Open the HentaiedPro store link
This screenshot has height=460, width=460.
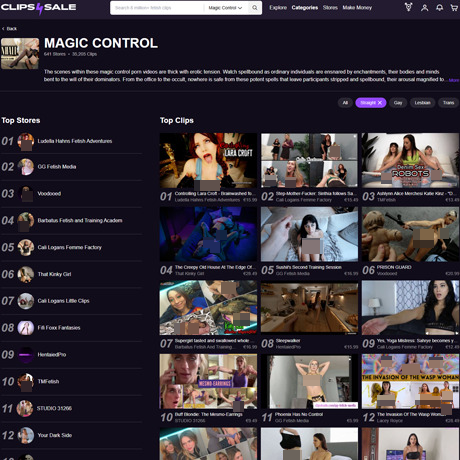(52, 355)
